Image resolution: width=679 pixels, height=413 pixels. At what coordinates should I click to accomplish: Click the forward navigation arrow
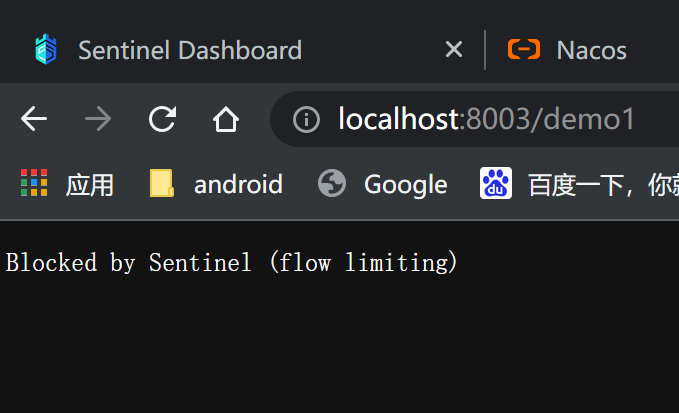click(x=98, y=118)
